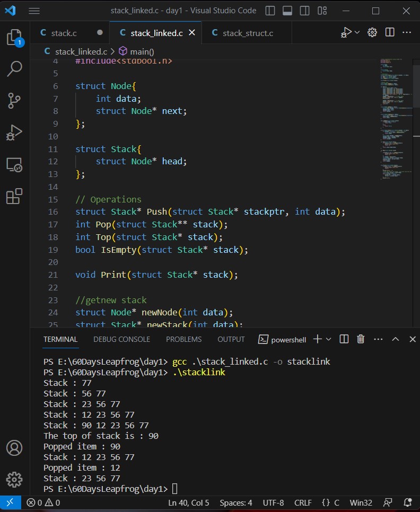
Task: Click main() in the breadcrumb
Action: tap(142, 51)
